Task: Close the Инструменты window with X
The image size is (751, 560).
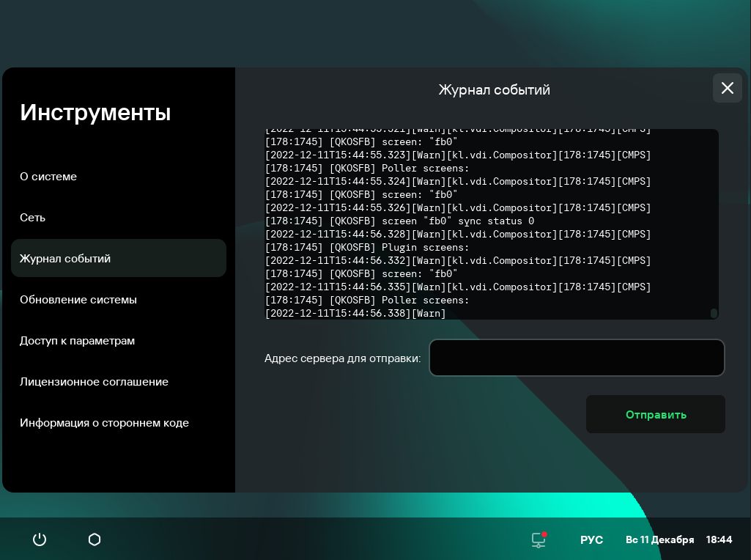Action: pyautogui.click(x=727, y=88)
